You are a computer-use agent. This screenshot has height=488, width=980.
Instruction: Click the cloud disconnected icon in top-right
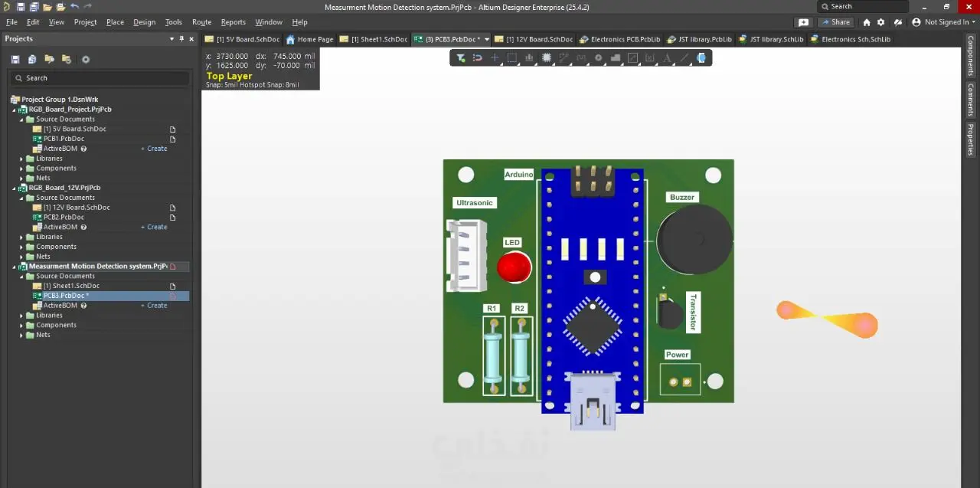click(898, 22)
